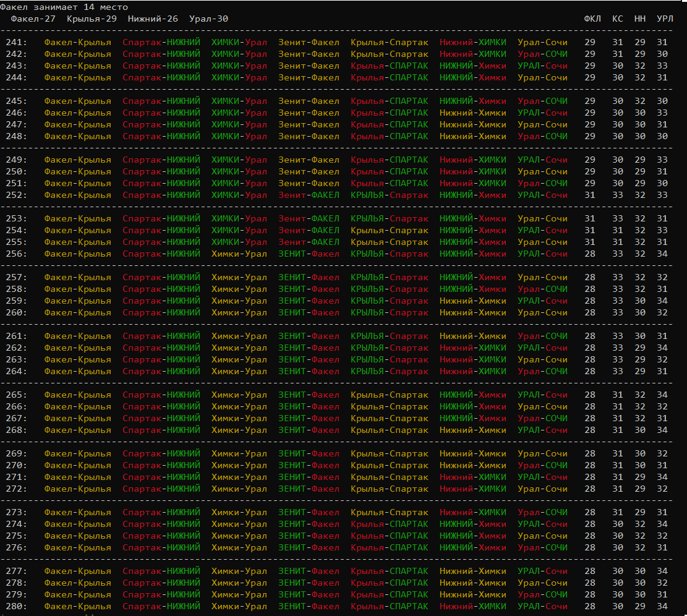Select 'Крылья-Спартак' in row 255
Screen dimensions: 687x616
click(390, 242)
